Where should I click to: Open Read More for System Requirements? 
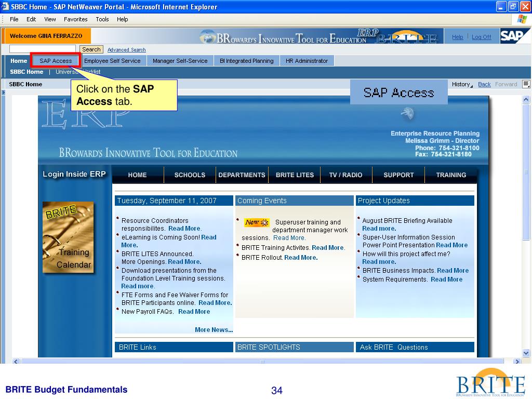click(446, 279)
